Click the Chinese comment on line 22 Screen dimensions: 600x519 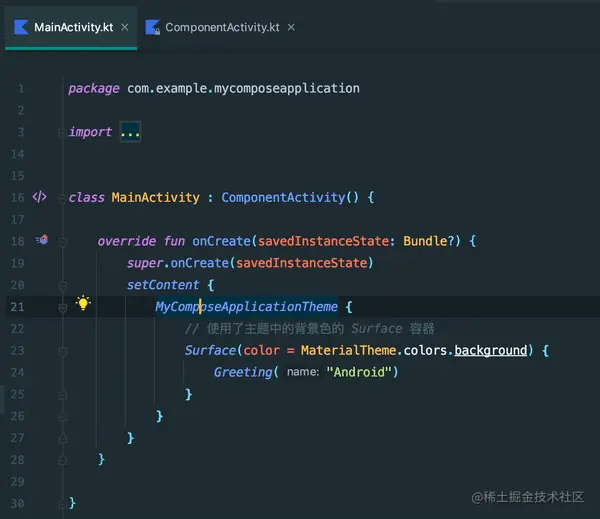(x=309, y=328)
